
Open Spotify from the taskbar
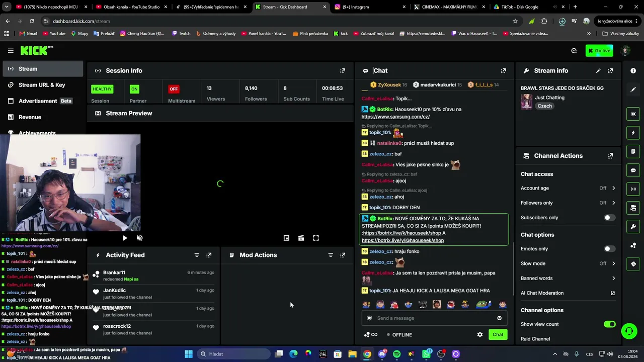point(396,354)
